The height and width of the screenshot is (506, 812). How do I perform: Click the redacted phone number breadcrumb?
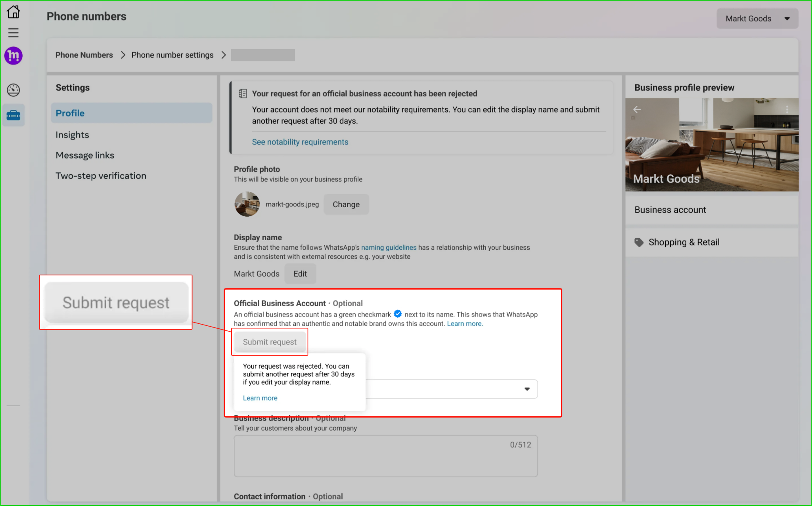pos(263,55)
